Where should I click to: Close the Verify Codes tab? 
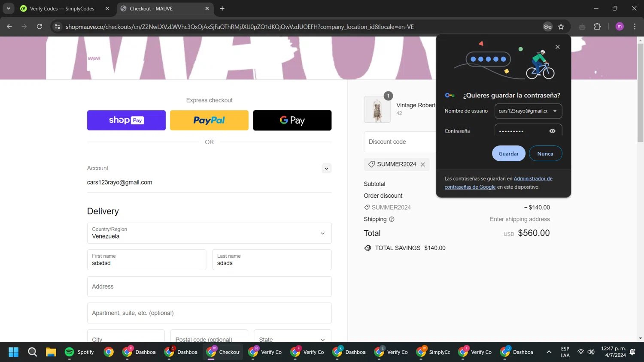(x=107, y=9)
